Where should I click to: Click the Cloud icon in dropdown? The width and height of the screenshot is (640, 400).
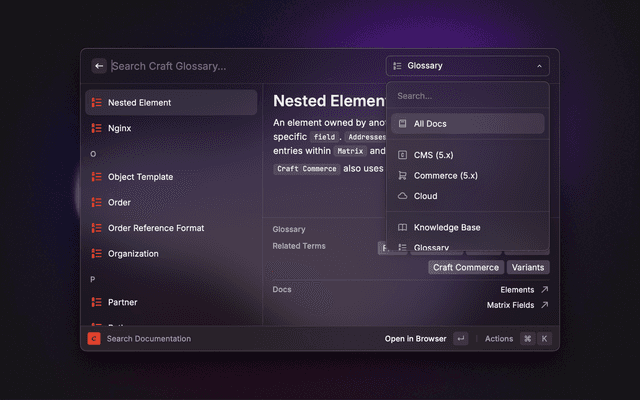click(402, 196)
